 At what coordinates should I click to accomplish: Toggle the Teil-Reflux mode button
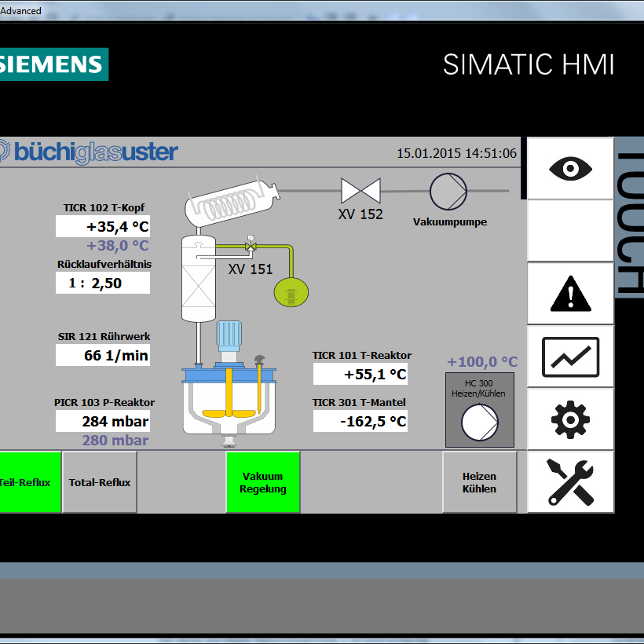pyautogui.click(x=30, y=482)
